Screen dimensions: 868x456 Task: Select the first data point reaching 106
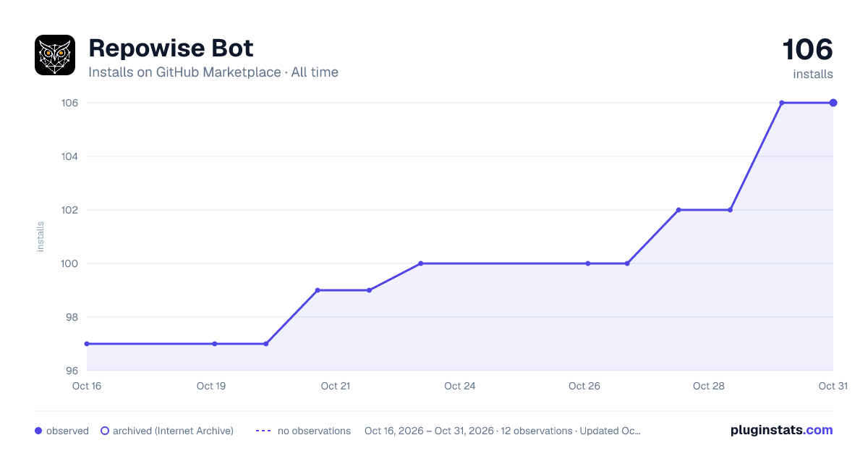coord(782,103)
